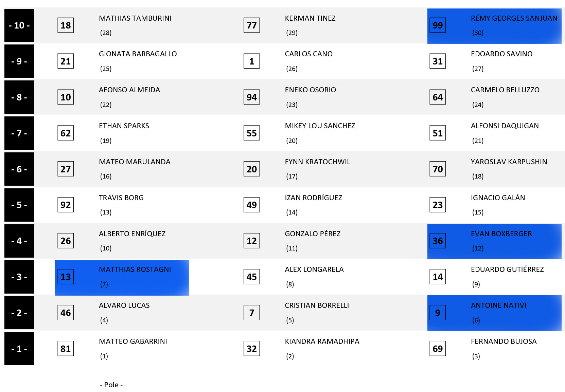The width and height of the screenshot is (565, 392).
Task: Select the number 13 box in row 3
Action: coord(66,277)
